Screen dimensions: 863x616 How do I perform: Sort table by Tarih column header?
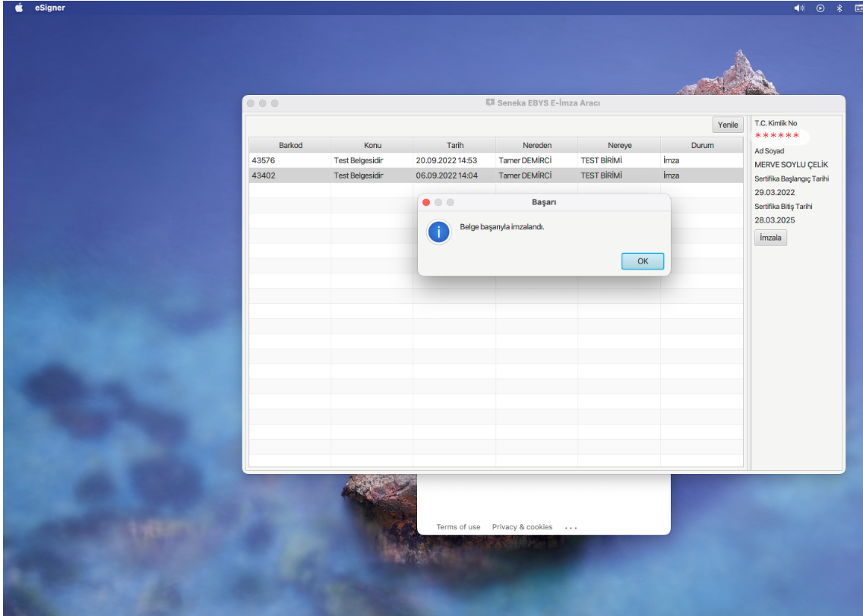click(454, 145)
